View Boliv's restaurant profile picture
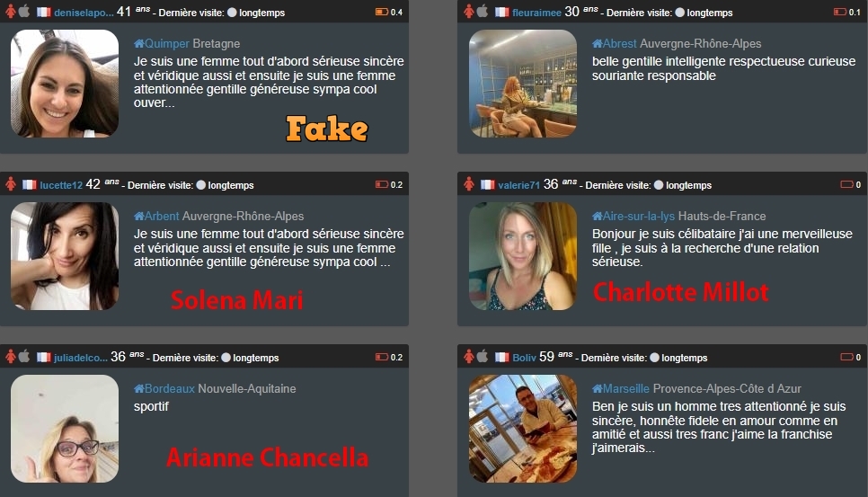This screenshot has width=868, height=497. pyautogui.click(x=523, y=429)
